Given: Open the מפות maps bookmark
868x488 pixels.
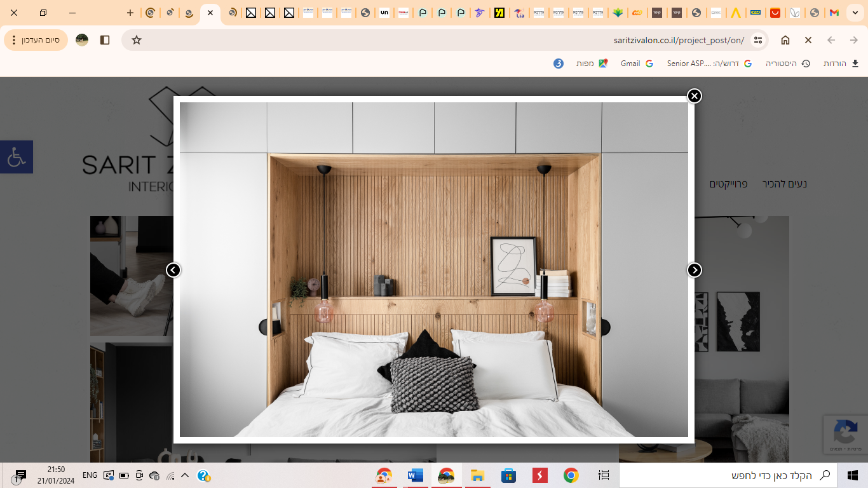Looking at the screenshot, I should 592,64.
